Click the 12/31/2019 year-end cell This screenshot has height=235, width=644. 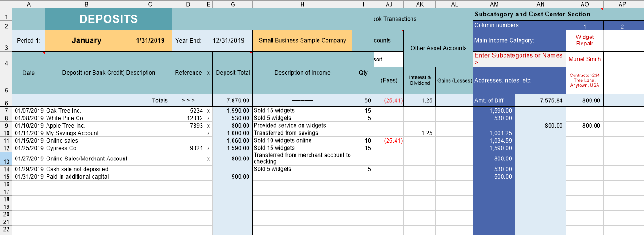(228, 40)
